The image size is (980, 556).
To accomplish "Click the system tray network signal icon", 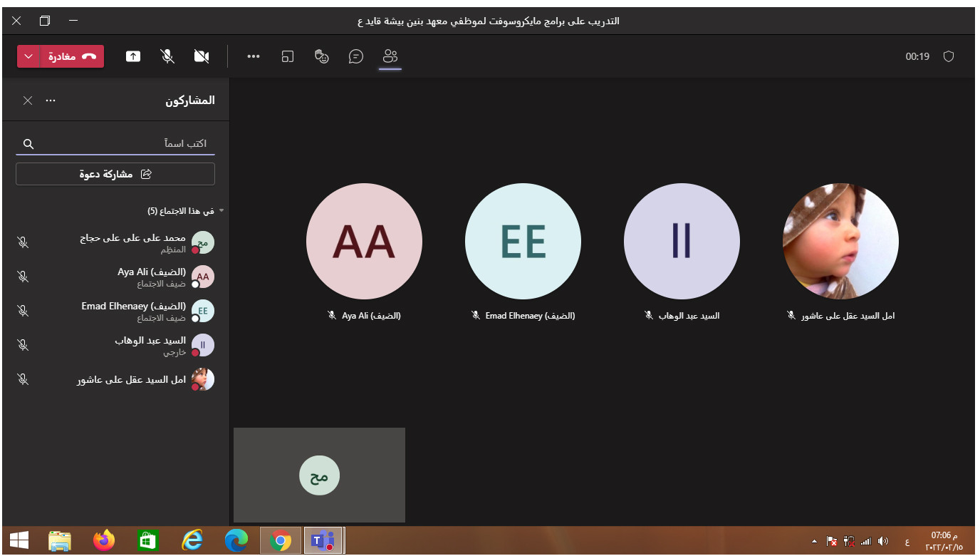I will point(866,542).
